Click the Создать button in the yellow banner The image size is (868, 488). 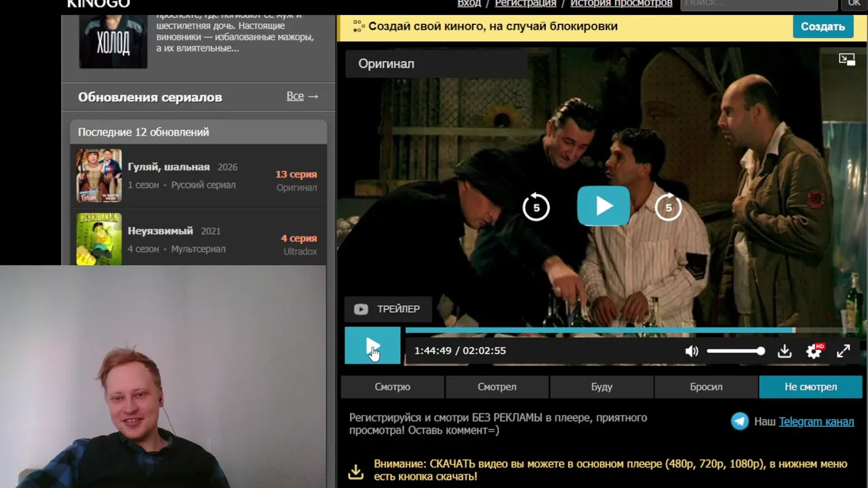pyautogui.click(x=823, y=26)
